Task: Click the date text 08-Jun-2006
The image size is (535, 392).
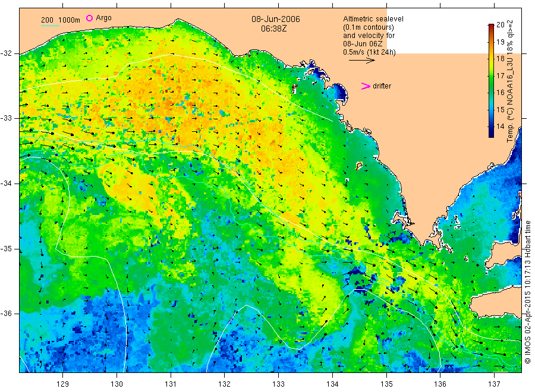Action: point(276,19)
